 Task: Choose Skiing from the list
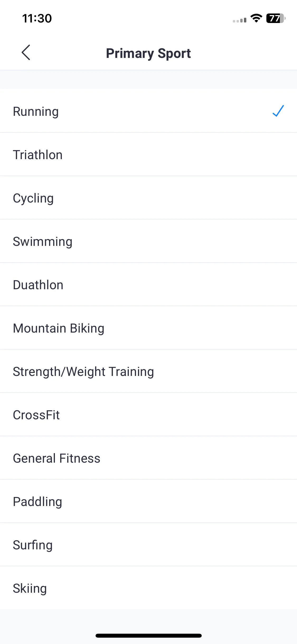click(148, 588)
